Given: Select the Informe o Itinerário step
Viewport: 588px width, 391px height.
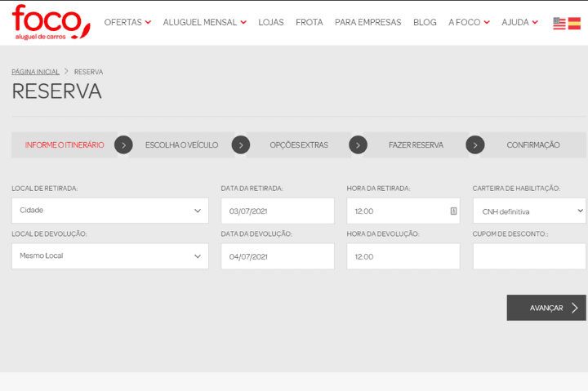Looking at the screenshot, I should pos(65,145).
